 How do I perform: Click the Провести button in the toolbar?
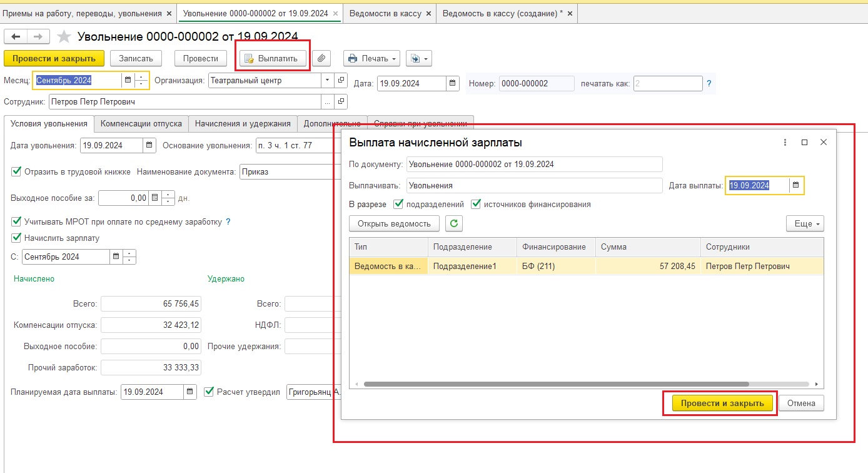tap(200, 58)
